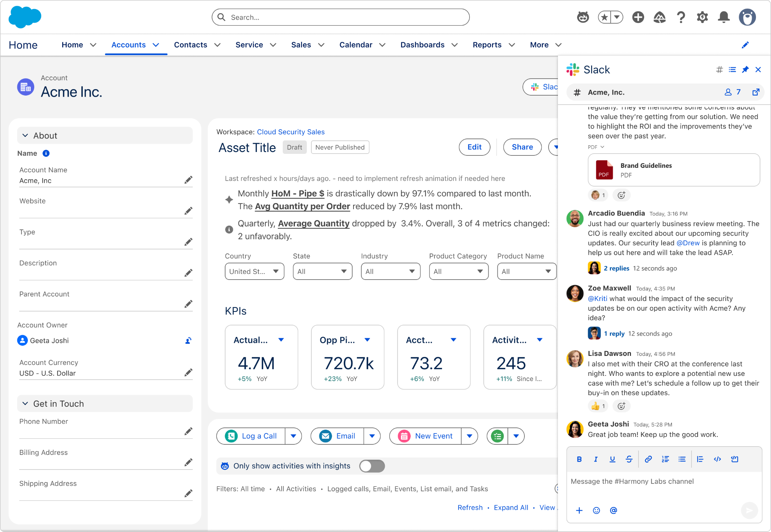This screenshot has width=771, height=532.
Task: Click the Log a Call button
Action: pyautogui.click(x=251, y=436)
